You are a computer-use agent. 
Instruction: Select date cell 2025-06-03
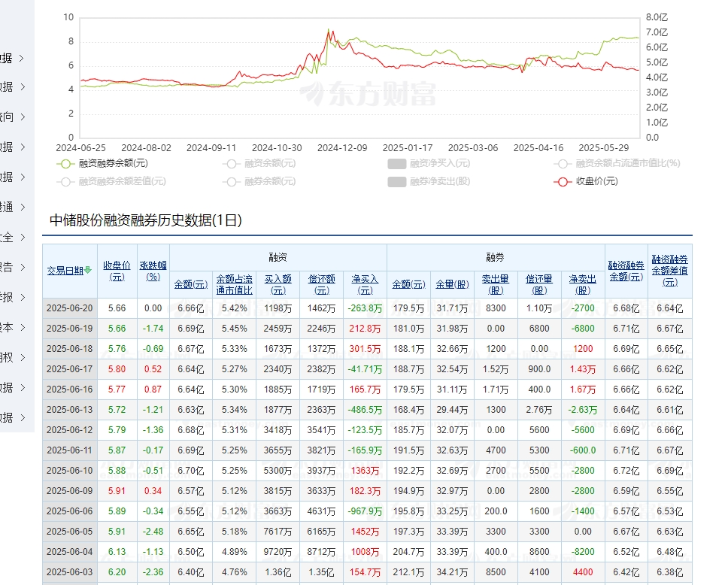point(70,572)
